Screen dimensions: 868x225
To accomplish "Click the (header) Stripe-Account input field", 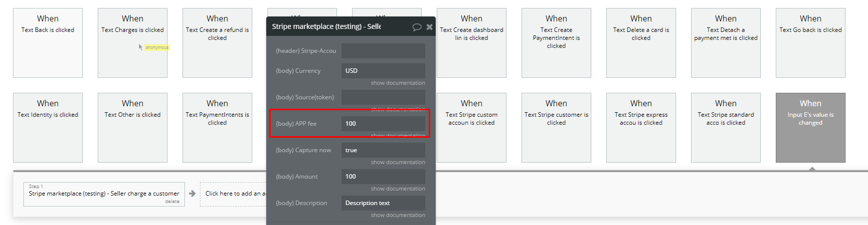I will [383, 51].
